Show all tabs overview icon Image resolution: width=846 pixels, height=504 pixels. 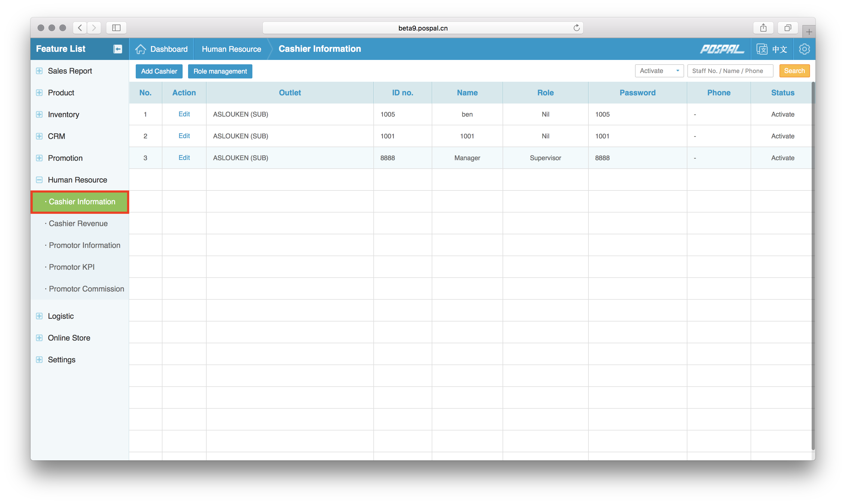coord(788,28)
